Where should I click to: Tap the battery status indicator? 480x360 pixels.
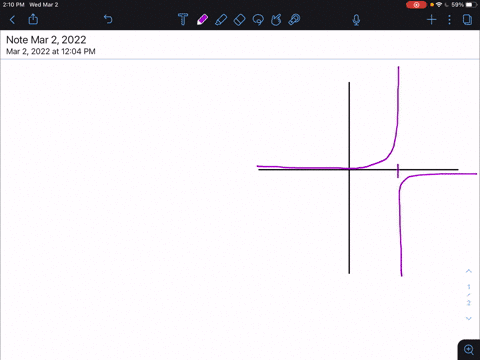(x=471, y=5)
